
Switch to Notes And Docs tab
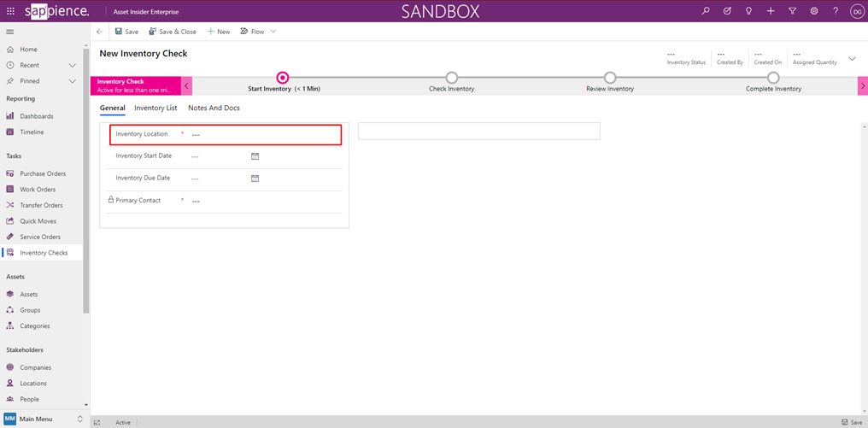(x=214, y=108)
